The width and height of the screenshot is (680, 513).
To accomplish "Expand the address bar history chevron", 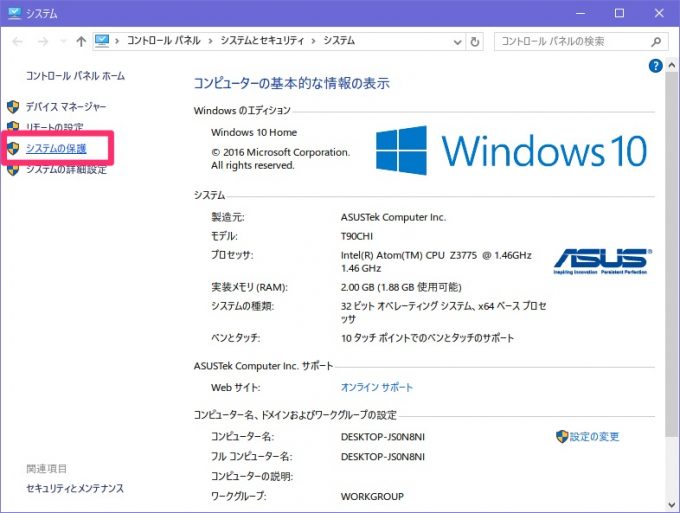I will point(457,42).
